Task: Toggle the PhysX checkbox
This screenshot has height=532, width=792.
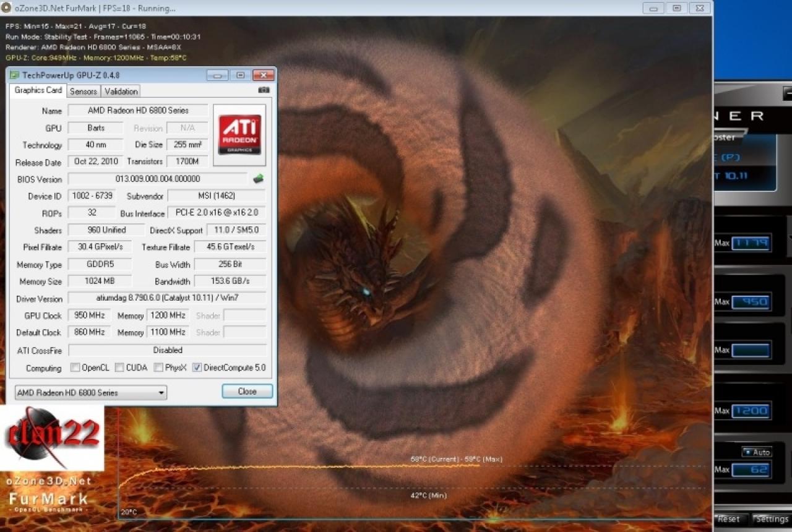Action: pos(158,367)
